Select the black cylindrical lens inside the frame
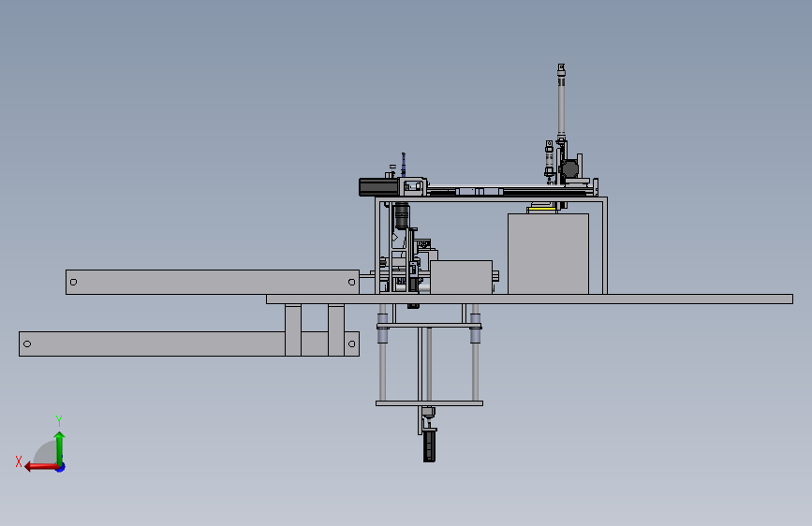 click(x=402, y=216)
